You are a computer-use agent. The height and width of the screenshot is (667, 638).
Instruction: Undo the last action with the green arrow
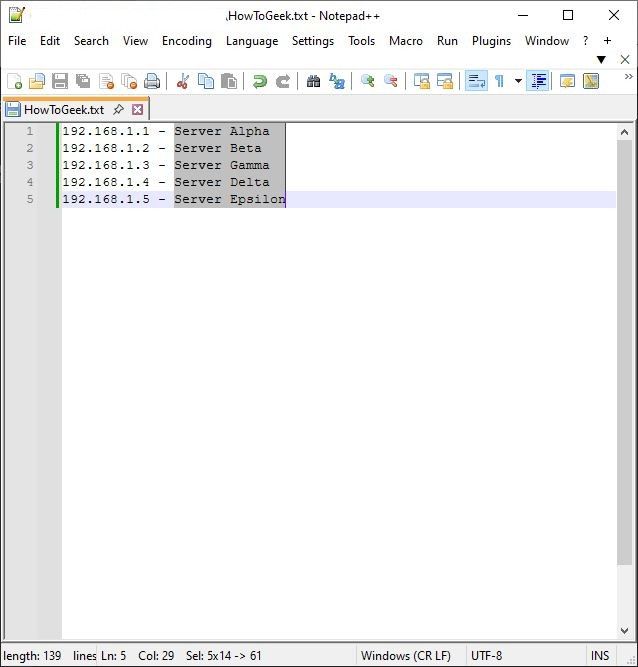click(x=259, y=81)
